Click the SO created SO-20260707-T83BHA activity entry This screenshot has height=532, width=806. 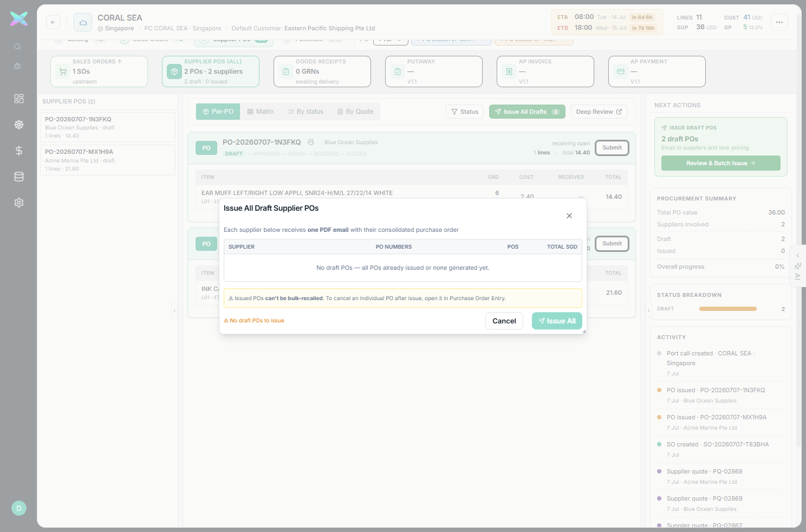[x=720, y=449]
